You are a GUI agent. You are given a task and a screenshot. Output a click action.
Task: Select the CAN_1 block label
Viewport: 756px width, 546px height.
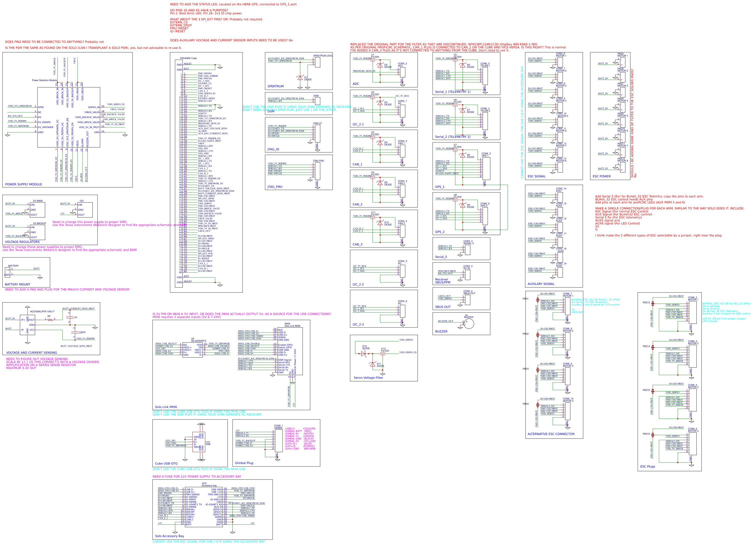[357, 164]
